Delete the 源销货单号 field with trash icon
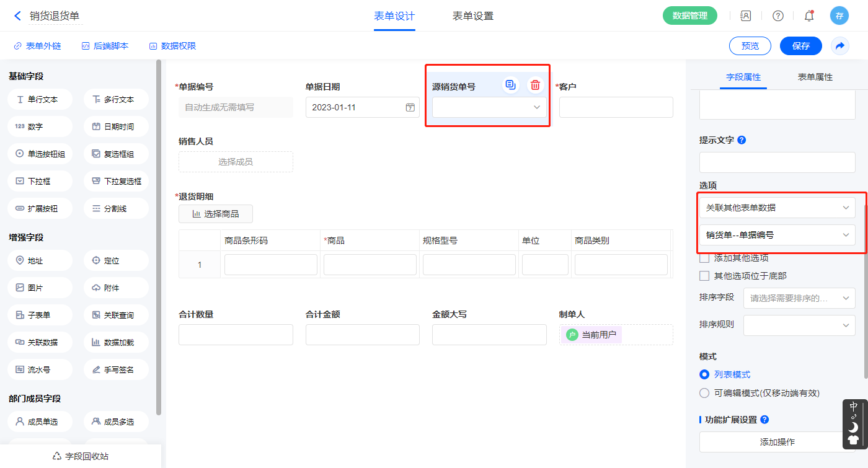 point(535,86)
